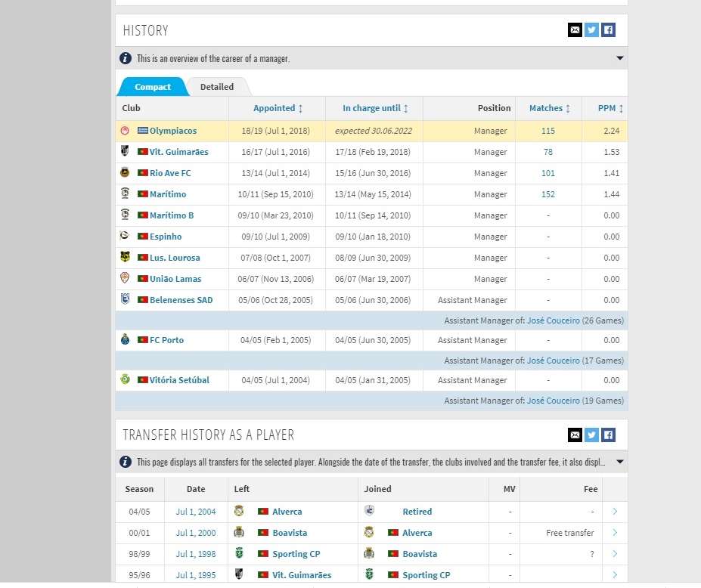Click Twitter icon in Transfer History header
This screenshot has width=701, height=588.
(591, 435)
